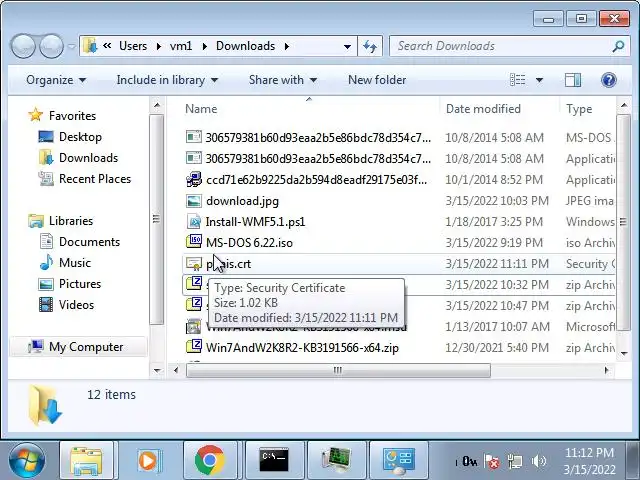
Task: Select zip archive icon dated 10:32 PM
Action: click(194, 284)
